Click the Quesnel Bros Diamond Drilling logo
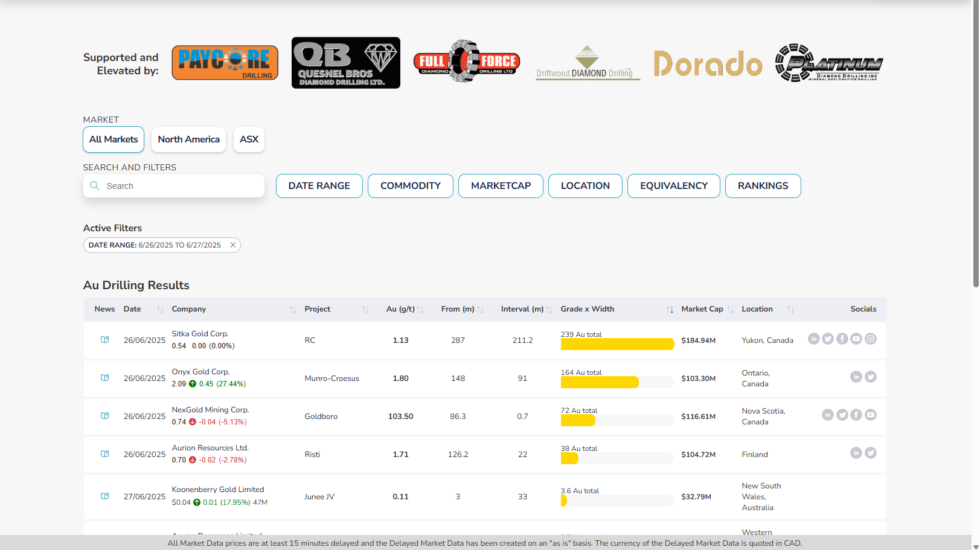The height and width of the screenshot is (550, 980). pyautogui.click(x=346, y=63)
